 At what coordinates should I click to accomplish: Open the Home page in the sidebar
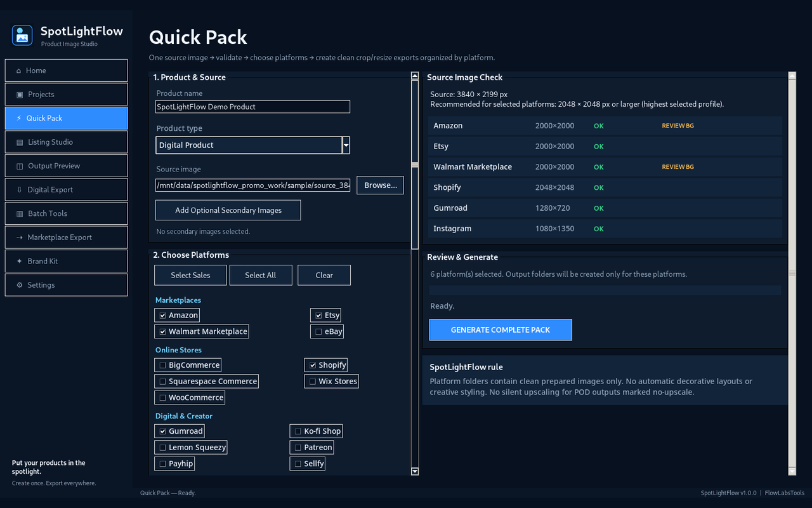coord(66,70)
